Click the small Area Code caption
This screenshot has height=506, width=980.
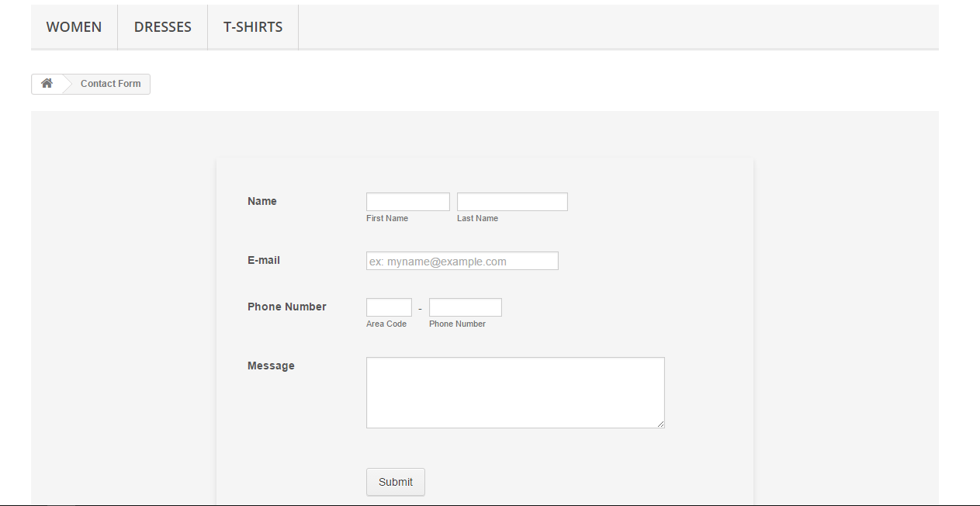click(x=386, y=324)
